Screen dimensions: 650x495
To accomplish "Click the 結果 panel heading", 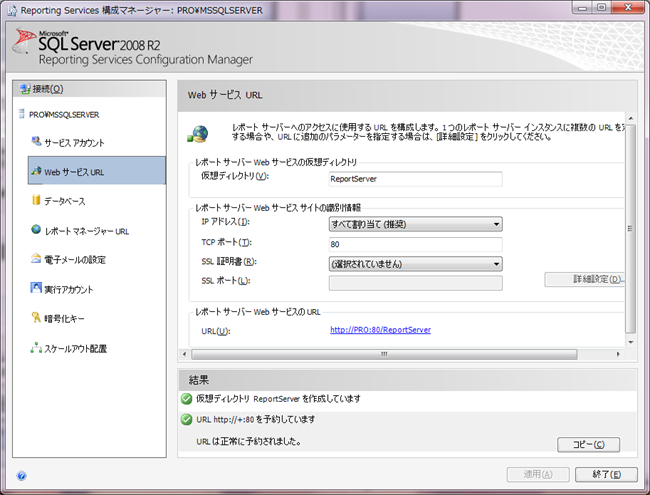I will pos(199,380).
